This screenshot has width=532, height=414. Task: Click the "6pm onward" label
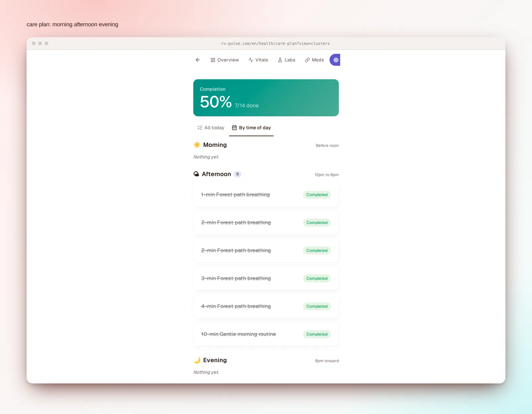(327, 361)
